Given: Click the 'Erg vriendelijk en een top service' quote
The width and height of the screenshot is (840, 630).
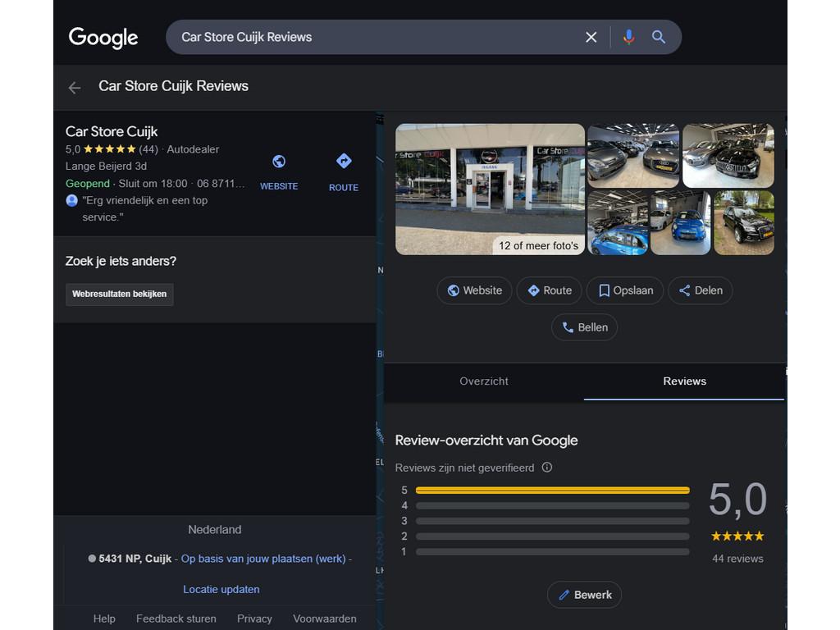Looking at the screenshot, I should pos(144,209).
